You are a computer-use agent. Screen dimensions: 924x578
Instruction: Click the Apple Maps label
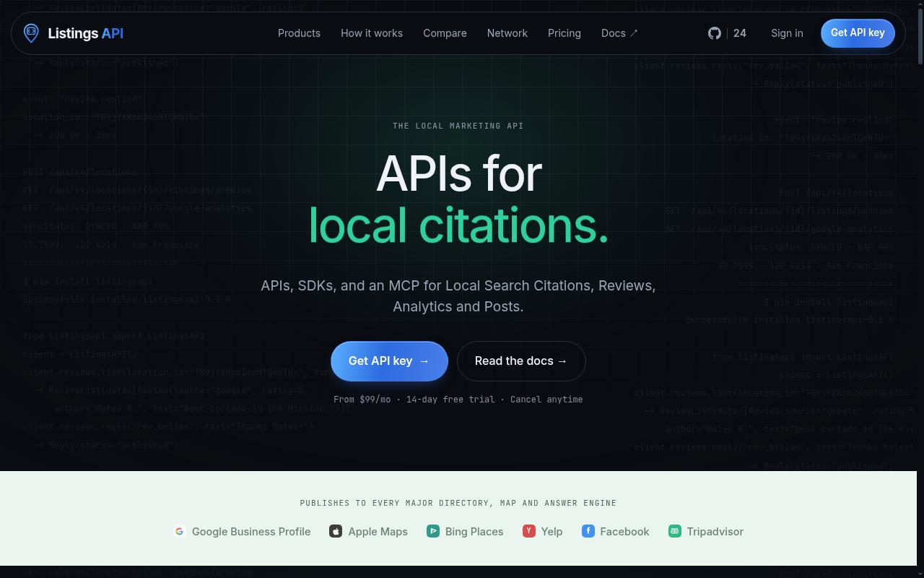click(x=378, y=531)
